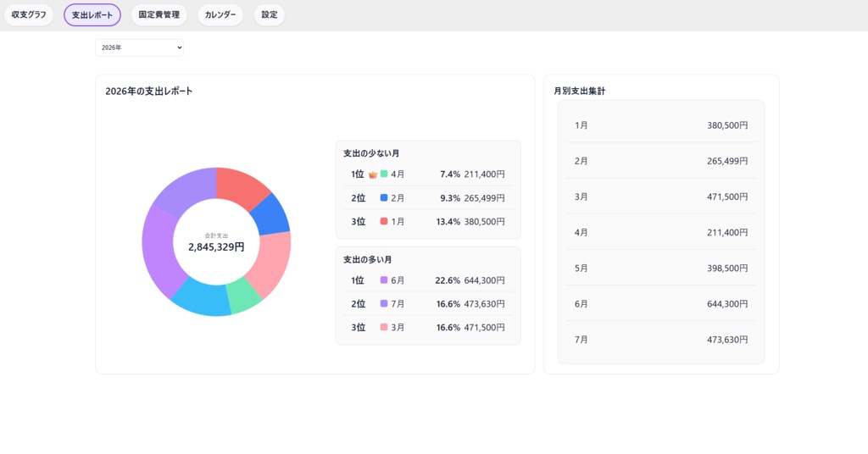The width and height of the screenshot is (868, 454).
Task: Click the 5月 row in monthly list
Action: click(x=661, y=269)
